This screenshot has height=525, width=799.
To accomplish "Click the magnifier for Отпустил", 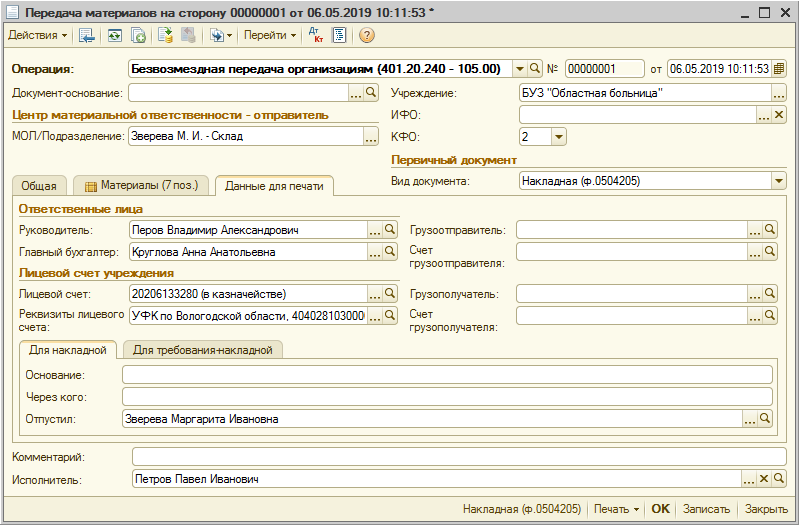I will coord(765,419).
